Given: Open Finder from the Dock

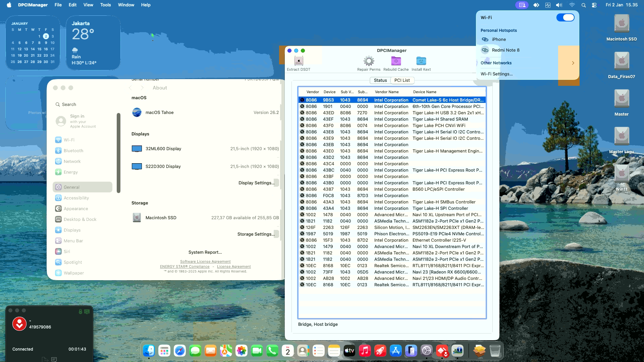Looking at the screenshot, I should pos(149,351).
